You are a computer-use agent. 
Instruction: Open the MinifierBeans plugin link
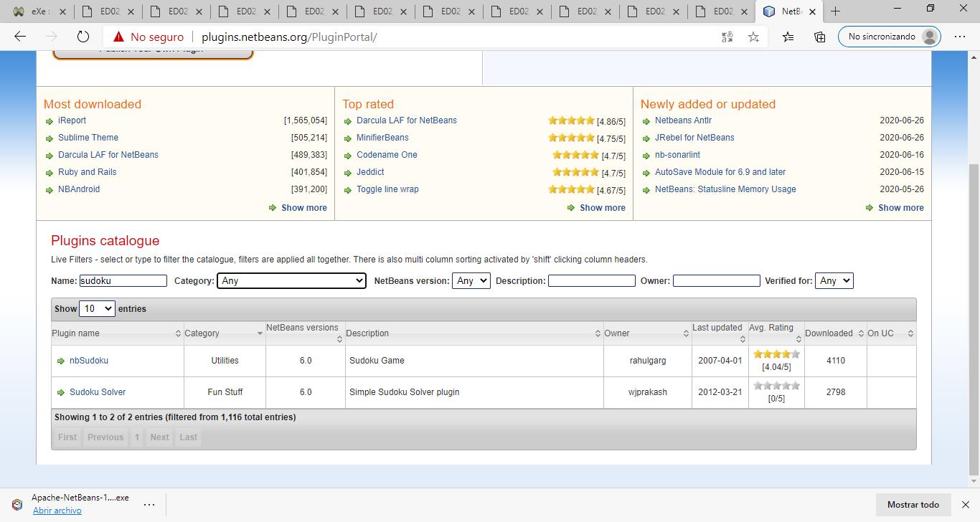coord(382,138)
